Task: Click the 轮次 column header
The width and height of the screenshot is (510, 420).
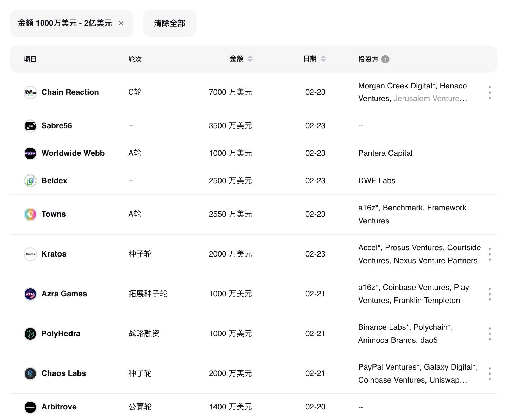Action: click(x=135, y=59)
